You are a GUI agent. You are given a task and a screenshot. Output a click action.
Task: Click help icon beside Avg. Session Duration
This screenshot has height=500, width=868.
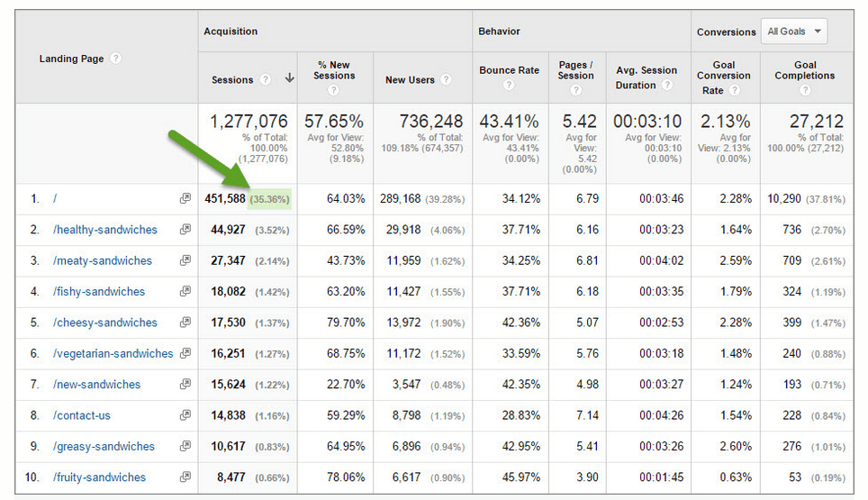point(667,86)
